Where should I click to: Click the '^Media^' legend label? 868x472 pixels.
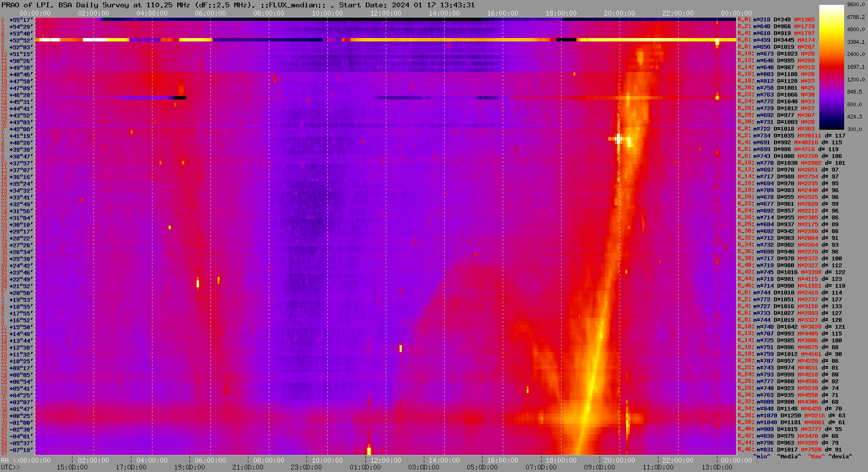[x=789, y=456]
